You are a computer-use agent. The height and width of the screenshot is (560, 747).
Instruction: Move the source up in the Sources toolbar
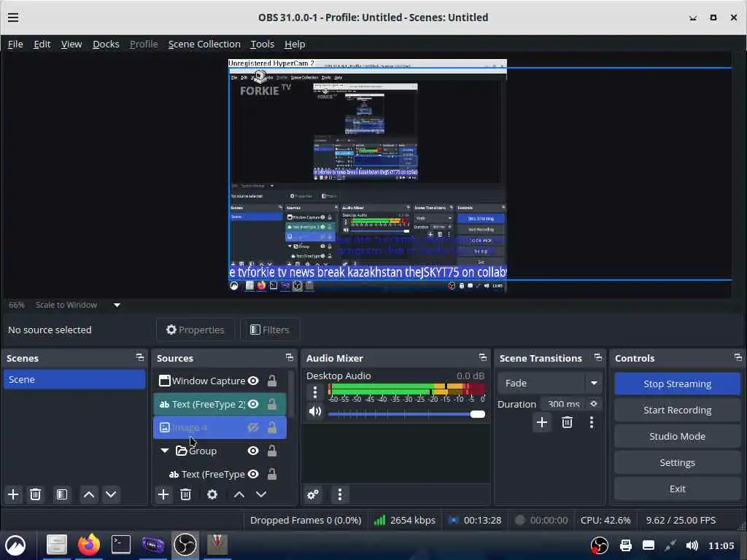[x=239, y=494]
